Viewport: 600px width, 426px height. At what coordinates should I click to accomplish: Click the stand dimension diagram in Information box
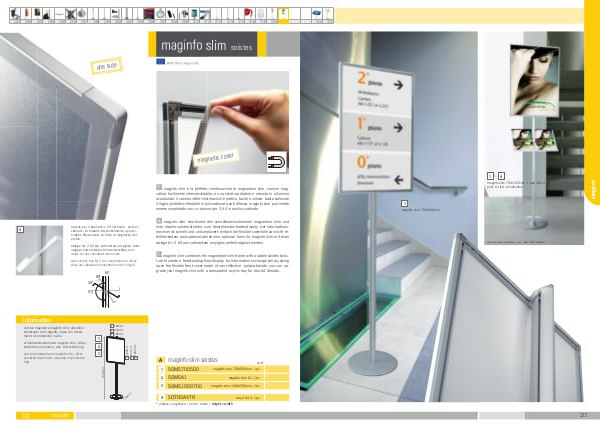tap(118, 362)
